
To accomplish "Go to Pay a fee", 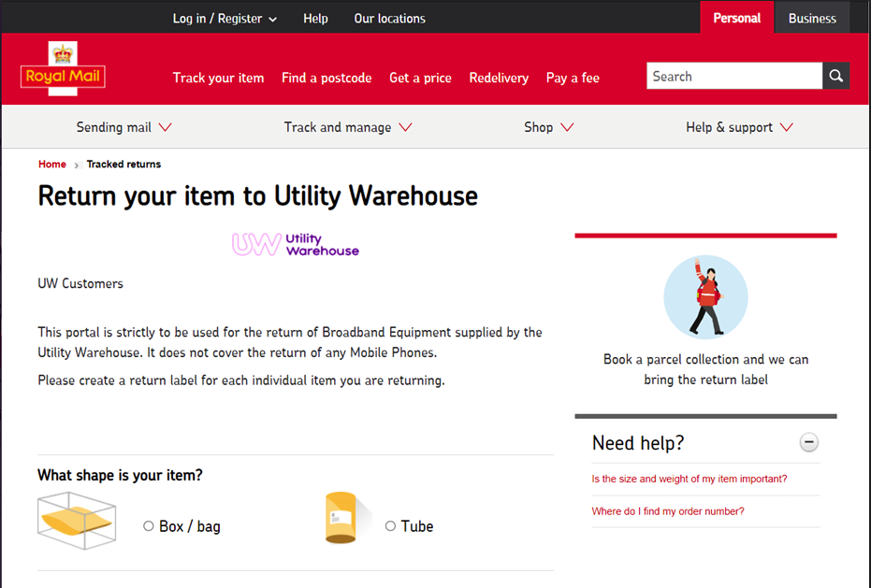I will tap(573, 78).
